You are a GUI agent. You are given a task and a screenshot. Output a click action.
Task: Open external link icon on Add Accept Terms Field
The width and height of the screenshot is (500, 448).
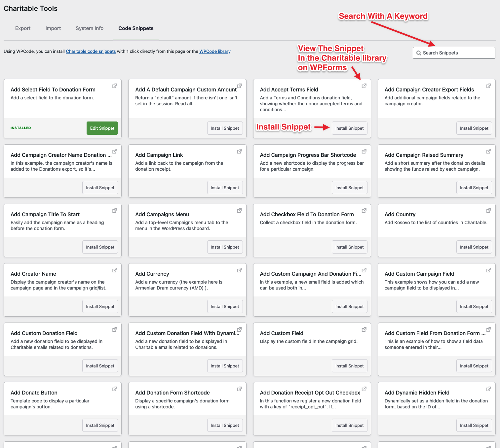(x=364, y=86)
